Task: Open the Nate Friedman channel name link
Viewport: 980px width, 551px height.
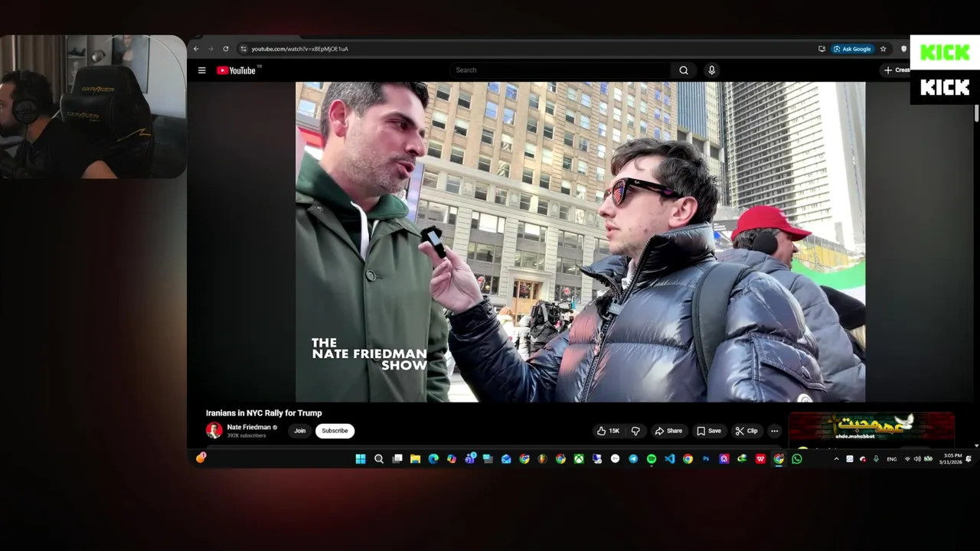Action: tap(249, 427)
